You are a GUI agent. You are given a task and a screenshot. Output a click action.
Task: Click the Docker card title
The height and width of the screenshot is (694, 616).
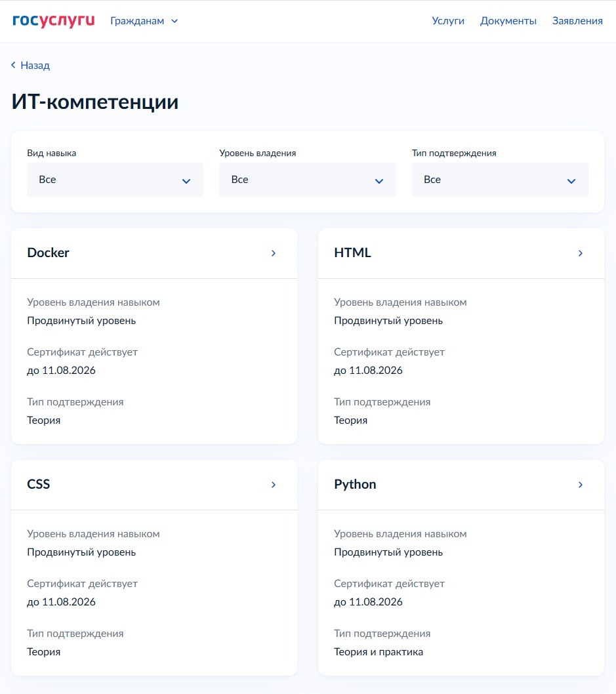(49, 253)
